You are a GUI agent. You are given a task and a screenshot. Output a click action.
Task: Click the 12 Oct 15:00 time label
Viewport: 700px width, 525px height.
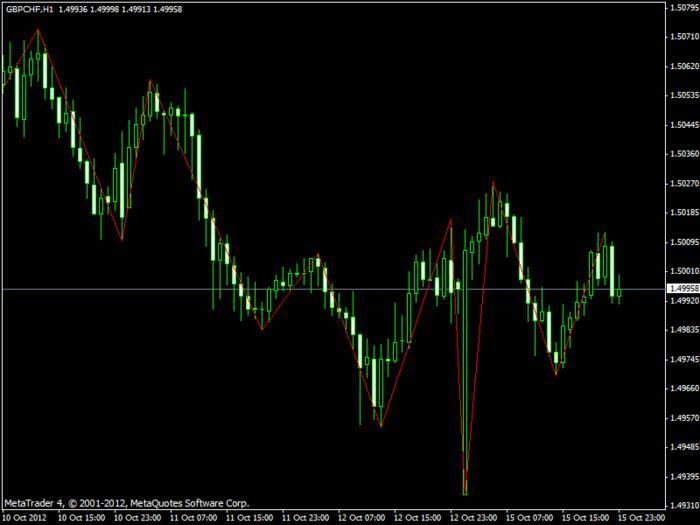coord(417,518)
